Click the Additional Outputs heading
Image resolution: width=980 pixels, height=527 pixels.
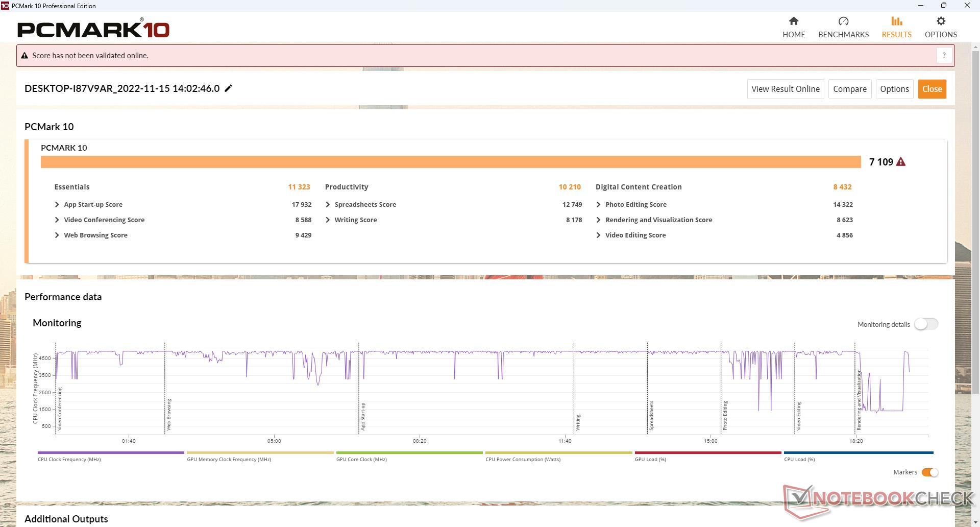click(x=66, y=519)
